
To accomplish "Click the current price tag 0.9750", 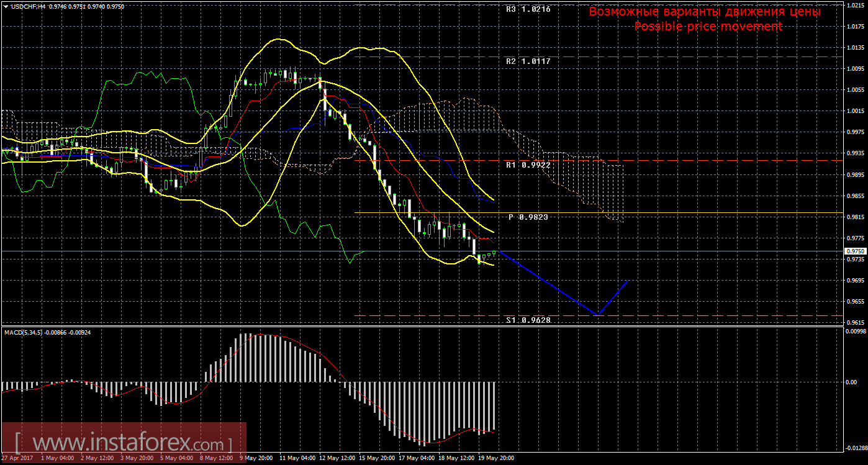I will [x=854, y=251].
